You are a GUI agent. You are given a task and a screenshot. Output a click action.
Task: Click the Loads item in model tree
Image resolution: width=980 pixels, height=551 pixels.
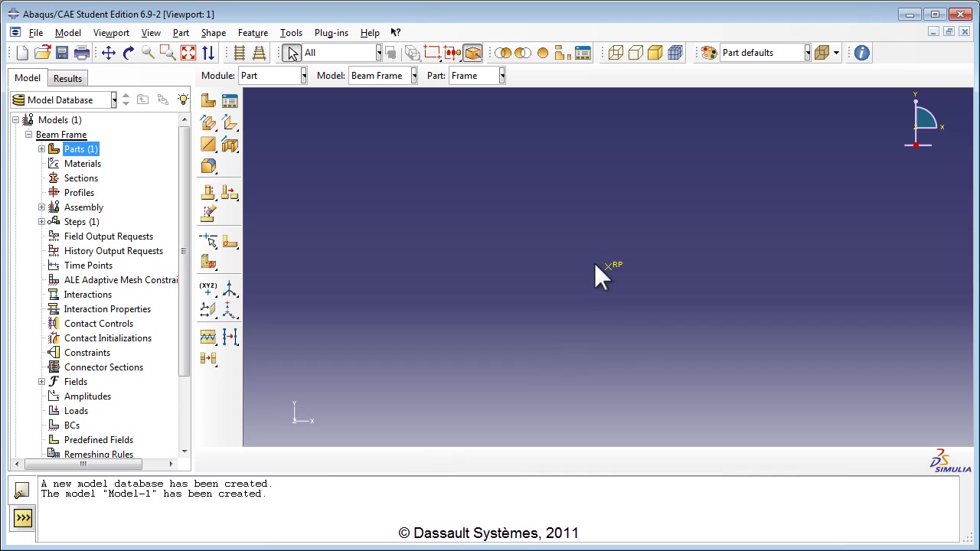76,411
